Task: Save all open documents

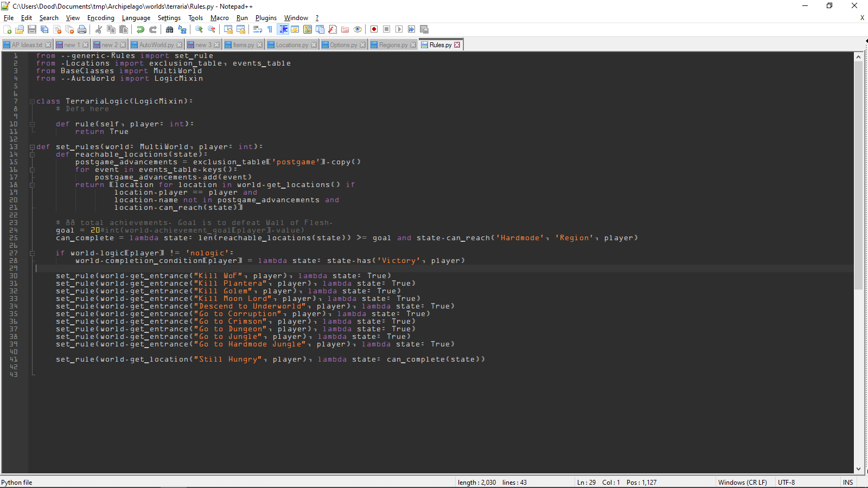Action: pyautogui.click(x=44, y=30)
